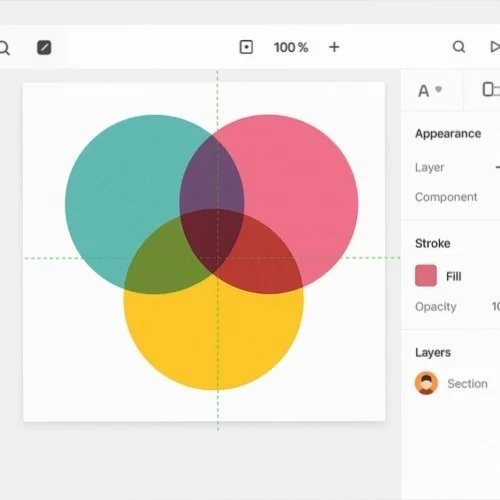Screen dimensions: 500x500
Task: Click the Fill label
Action: pos(454,276)
